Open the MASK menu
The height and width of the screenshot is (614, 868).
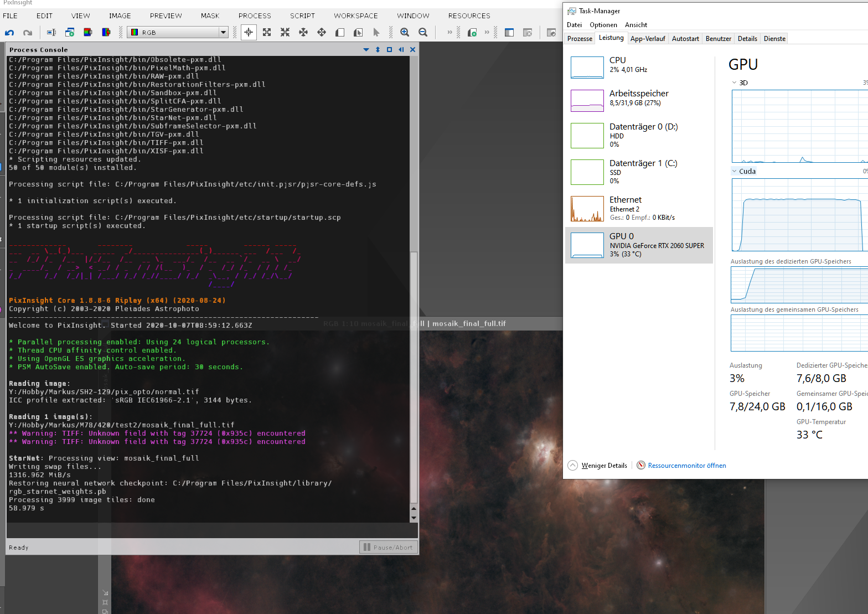210,16
